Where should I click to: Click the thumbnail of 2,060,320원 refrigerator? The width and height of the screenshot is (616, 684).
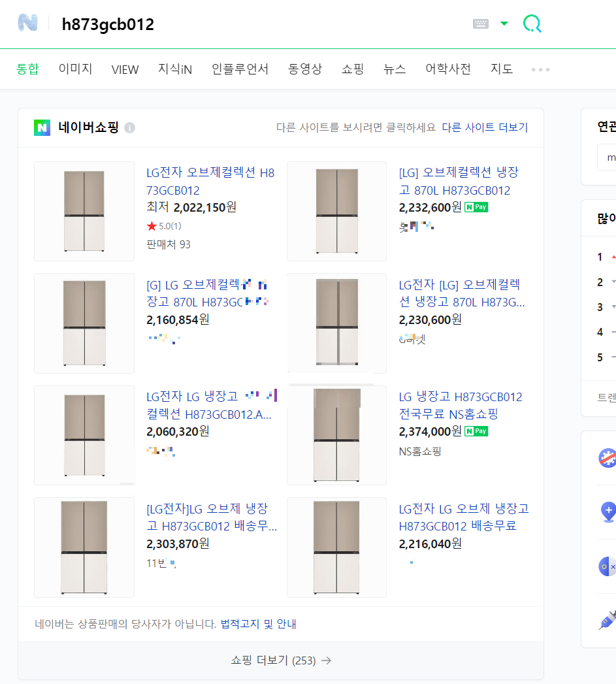[x=84, y=435]
